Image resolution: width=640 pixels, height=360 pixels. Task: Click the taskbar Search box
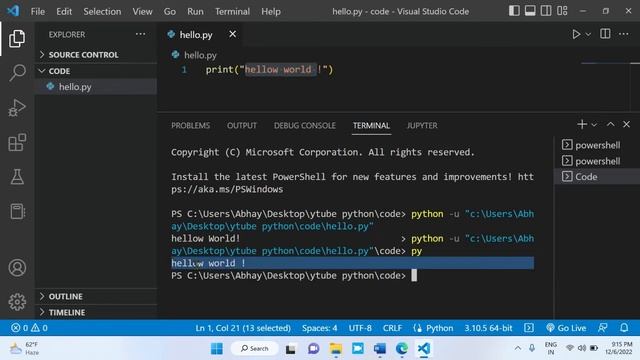(x=255, y=349)
